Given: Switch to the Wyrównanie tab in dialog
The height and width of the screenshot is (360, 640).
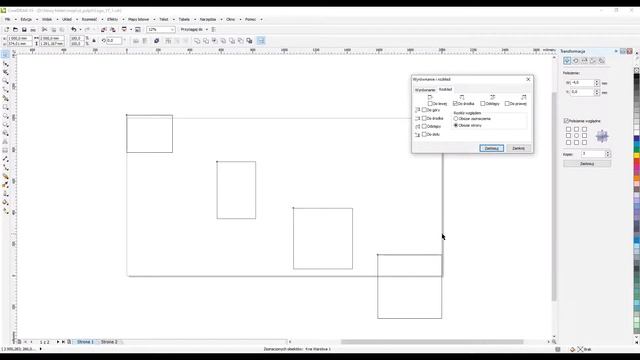Looking at the screenshot, I should pos(425,90).
